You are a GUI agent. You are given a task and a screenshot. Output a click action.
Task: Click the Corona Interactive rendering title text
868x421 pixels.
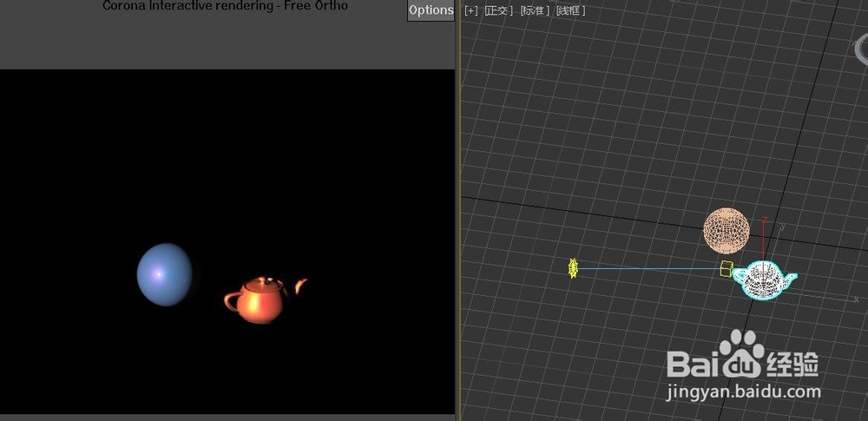point(226,5)
